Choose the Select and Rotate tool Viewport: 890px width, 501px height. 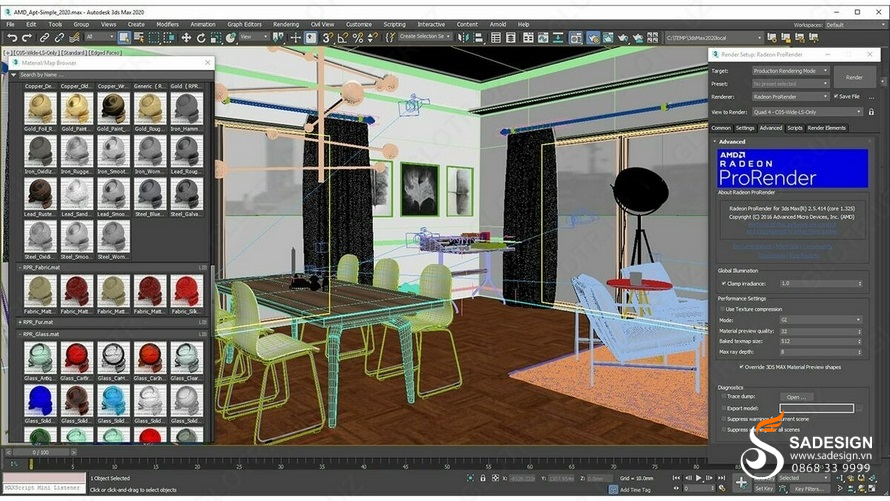(201, 38)
